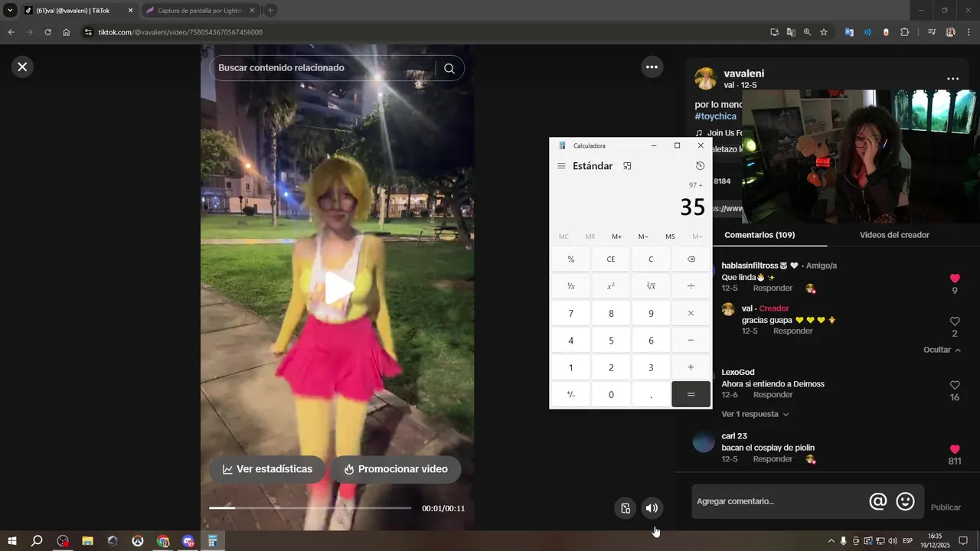The height and width of the screenshot is (551, 980).
Task: Click the calculator percent key
Action: click(571, 259)
